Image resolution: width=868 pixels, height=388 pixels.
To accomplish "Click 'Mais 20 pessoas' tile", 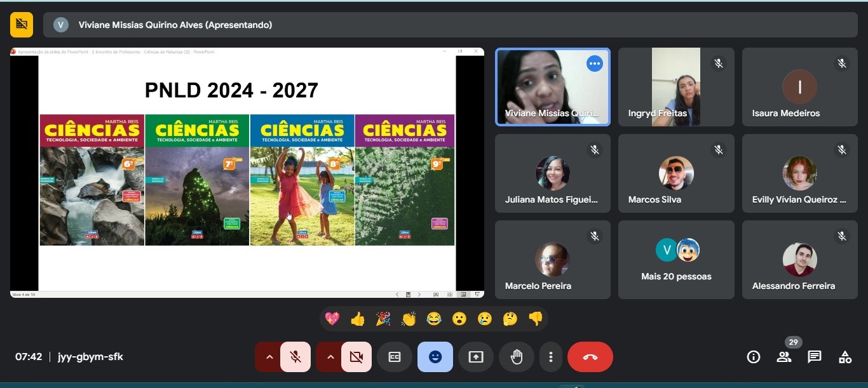I will click(676, 260).
